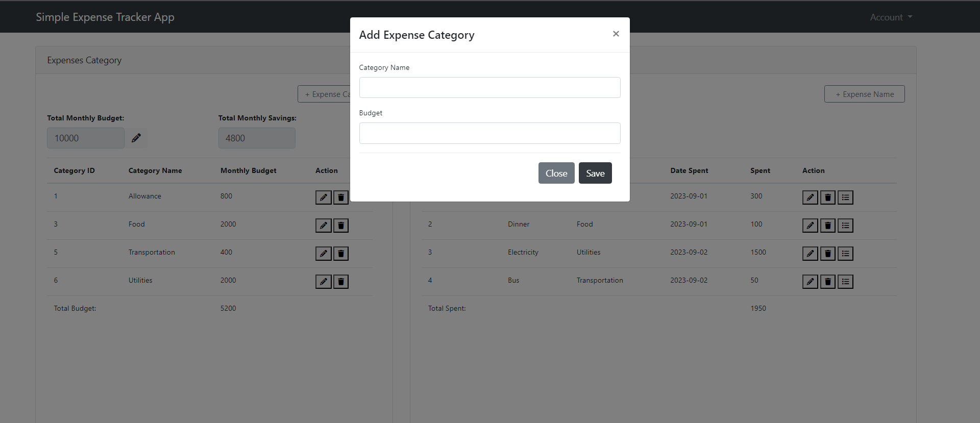Click the Category Name input field
The image size is (980, 423).
[489, 87]
